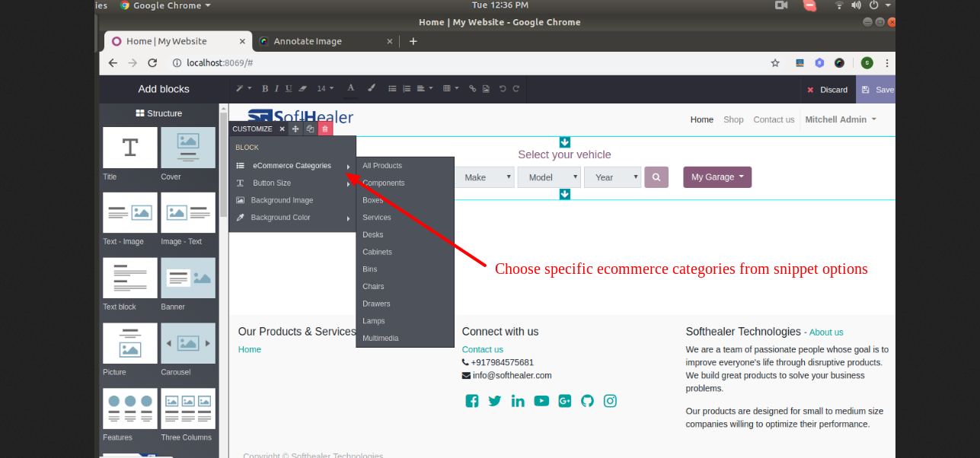Select the Banner block thumbnail
980x458 pixels.
(x=188, y=278)
